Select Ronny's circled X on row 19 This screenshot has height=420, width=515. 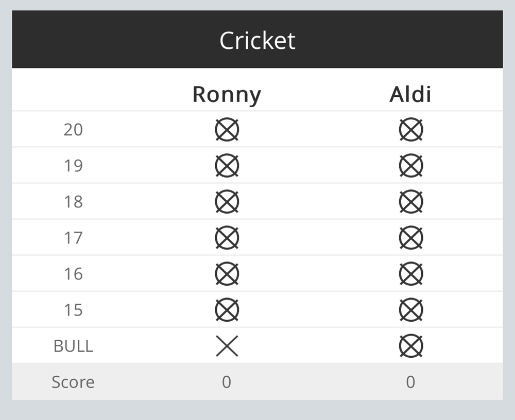(227, 166)
